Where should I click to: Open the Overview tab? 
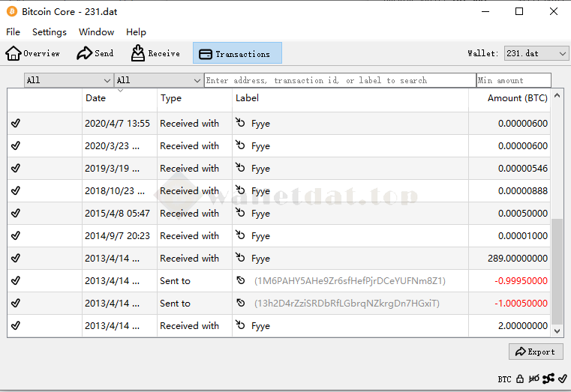coord(33,53)
